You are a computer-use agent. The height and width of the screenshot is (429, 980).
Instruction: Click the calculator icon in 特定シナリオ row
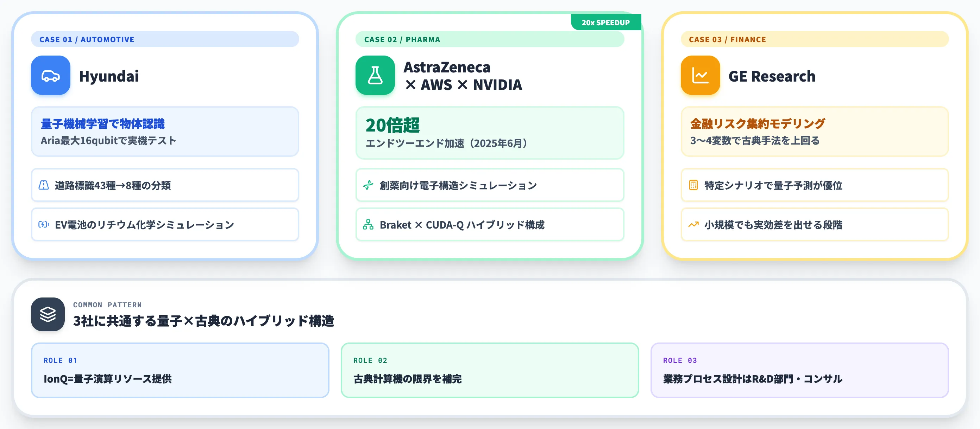point(693,185)
